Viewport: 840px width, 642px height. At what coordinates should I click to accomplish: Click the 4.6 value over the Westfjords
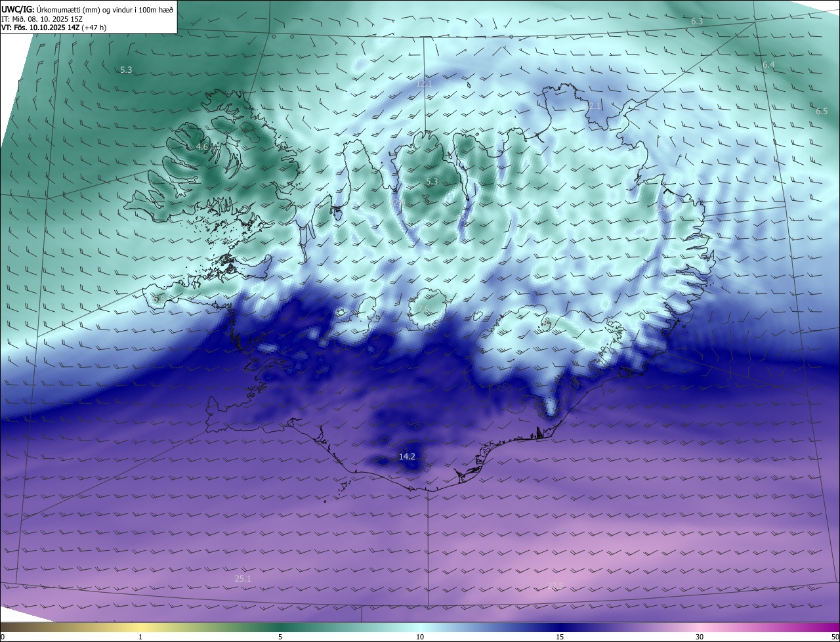coord(202,147)
